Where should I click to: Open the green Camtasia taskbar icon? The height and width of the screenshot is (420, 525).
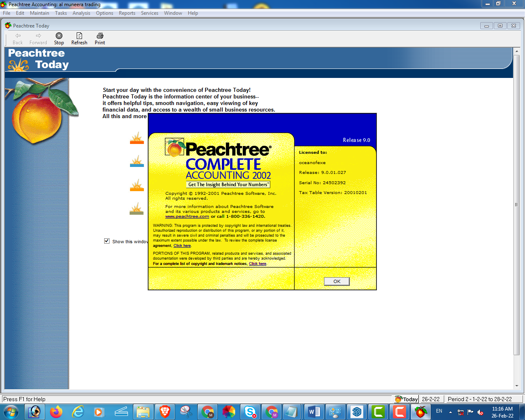pos(378,412)
